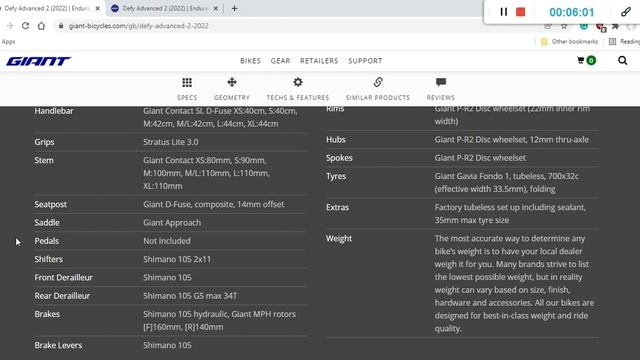This screenshot has height=360, width=640.
Task: Select the Brake Levers label
Action: coord(58,345)
